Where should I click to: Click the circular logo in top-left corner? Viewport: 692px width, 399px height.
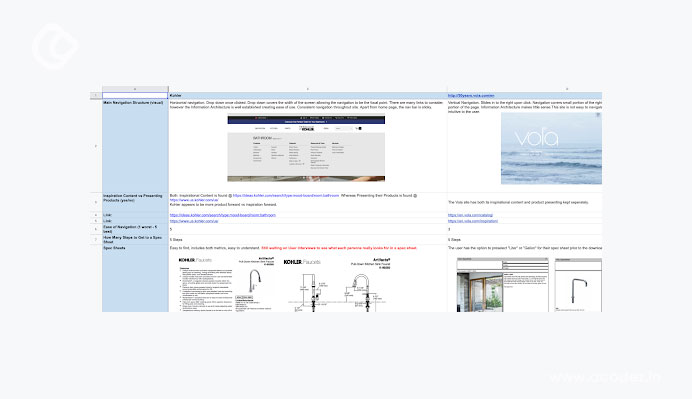pos(55,46)
